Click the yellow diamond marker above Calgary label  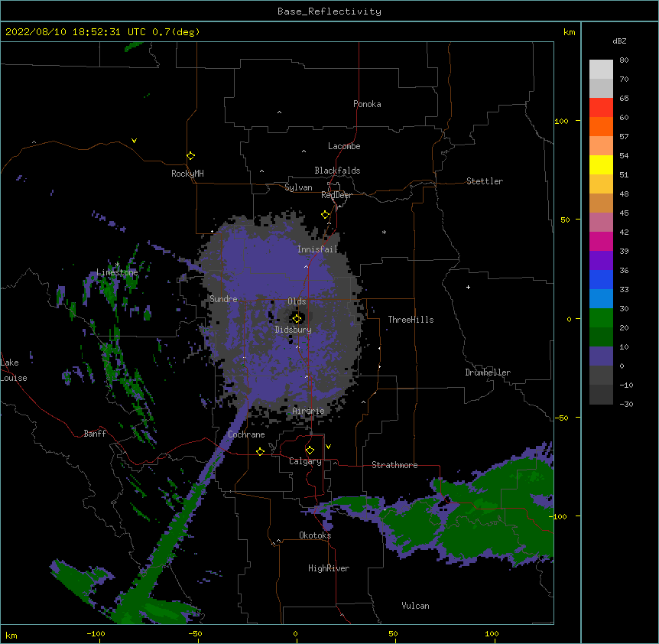[x=310, y=450]
